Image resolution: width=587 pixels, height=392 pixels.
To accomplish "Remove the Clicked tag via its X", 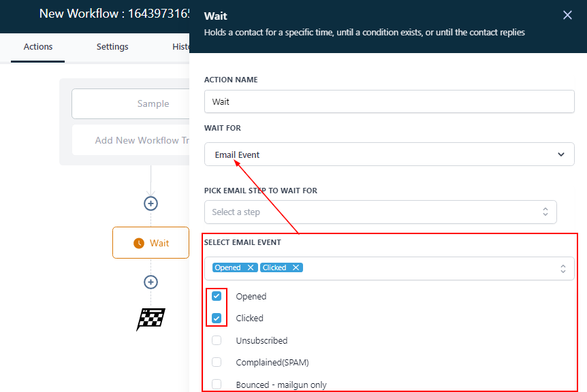I will click(296, 267).
